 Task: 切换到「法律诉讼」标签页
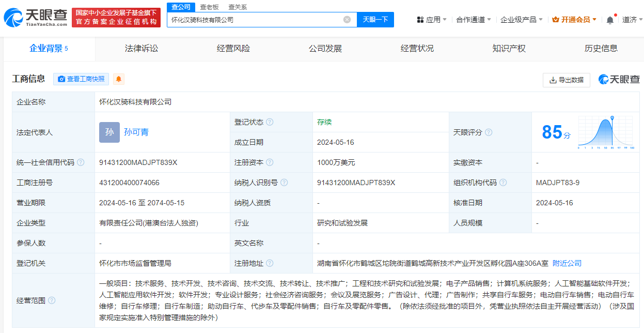coord(140,49)
